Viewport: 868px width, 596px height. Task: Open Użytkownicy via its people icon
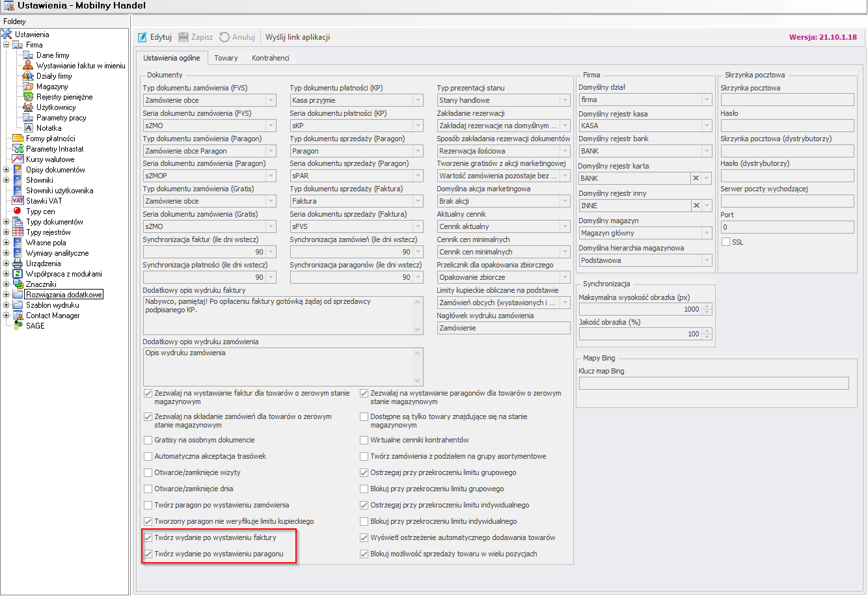(x=28, y=107)
